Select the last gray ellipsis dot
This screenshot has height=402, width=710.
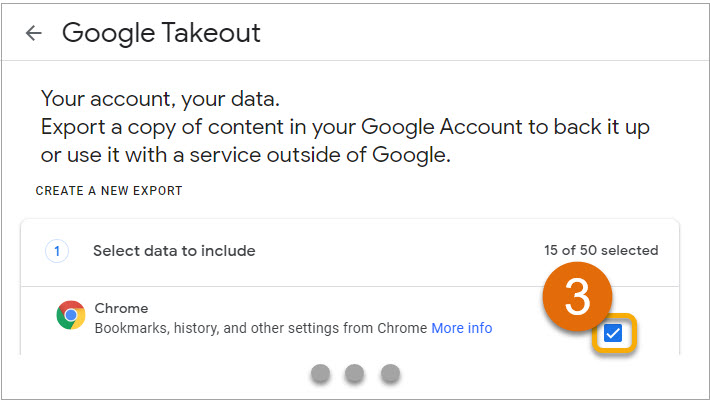click(x=390, y=374)
